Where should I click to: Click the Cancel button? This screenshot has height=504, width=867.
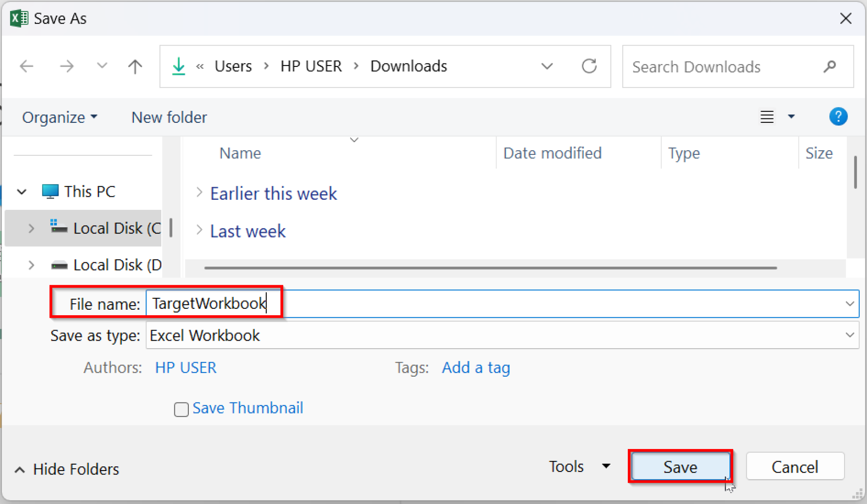point(795,467)
